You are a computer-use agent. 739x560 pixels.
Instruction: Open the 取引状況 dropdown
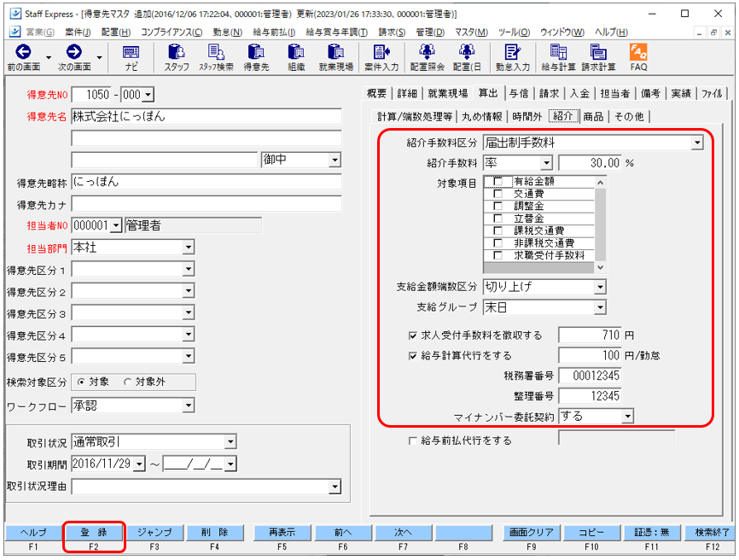[x=230, y=442]
